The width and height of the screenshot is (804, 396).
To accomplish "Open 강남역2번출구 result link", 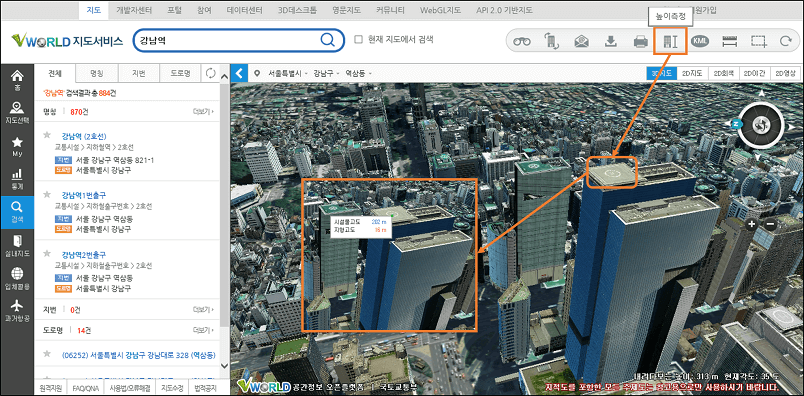I will [84, 254].
